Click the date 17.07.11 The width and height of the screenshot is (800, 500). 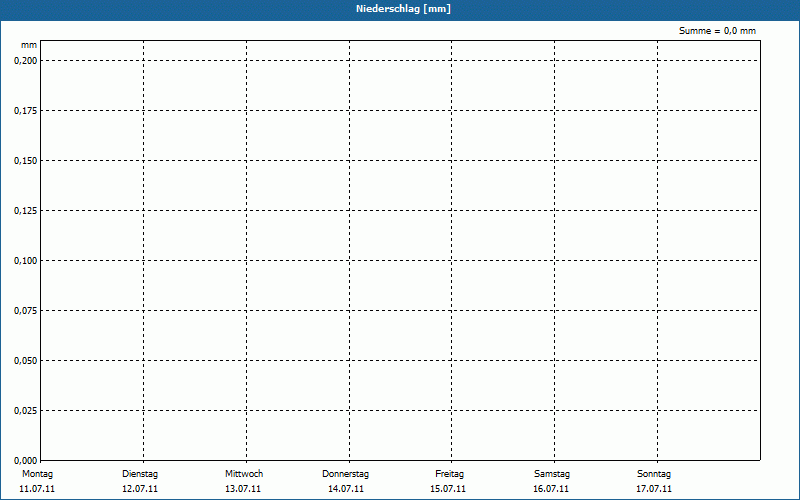click(654, 489)
